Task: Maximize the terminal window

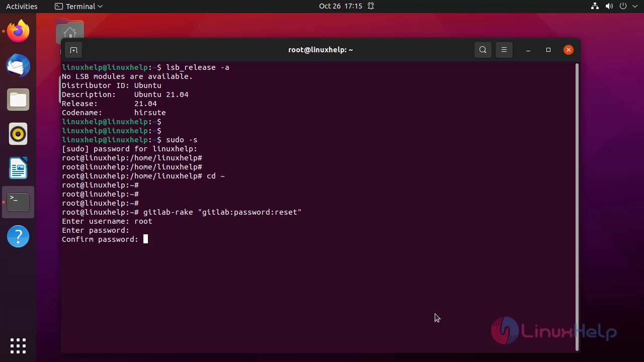Action: 548,50
